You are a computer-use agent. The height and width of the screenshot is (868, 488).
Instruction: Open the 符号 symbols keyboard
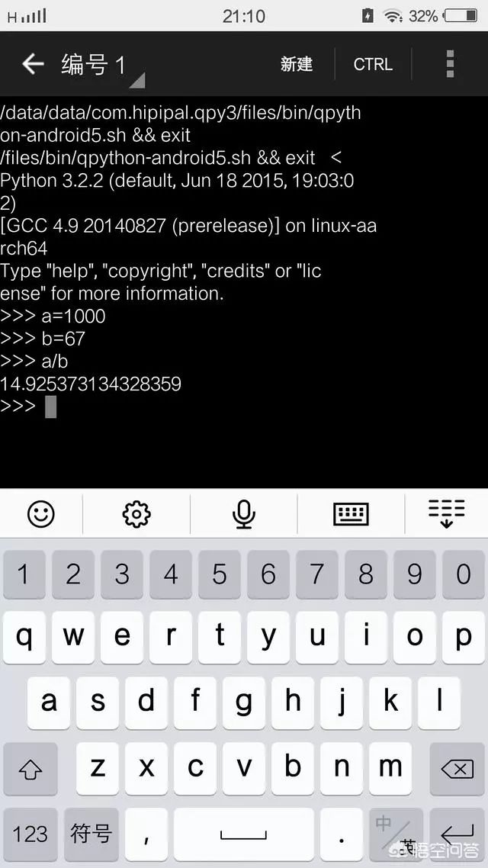91,834
